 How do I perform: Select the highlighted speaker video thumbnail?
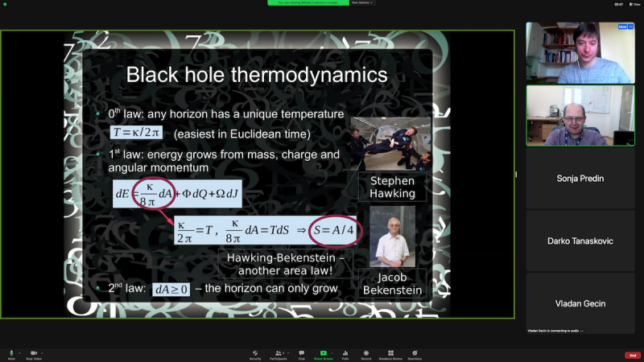pos(580,115)
